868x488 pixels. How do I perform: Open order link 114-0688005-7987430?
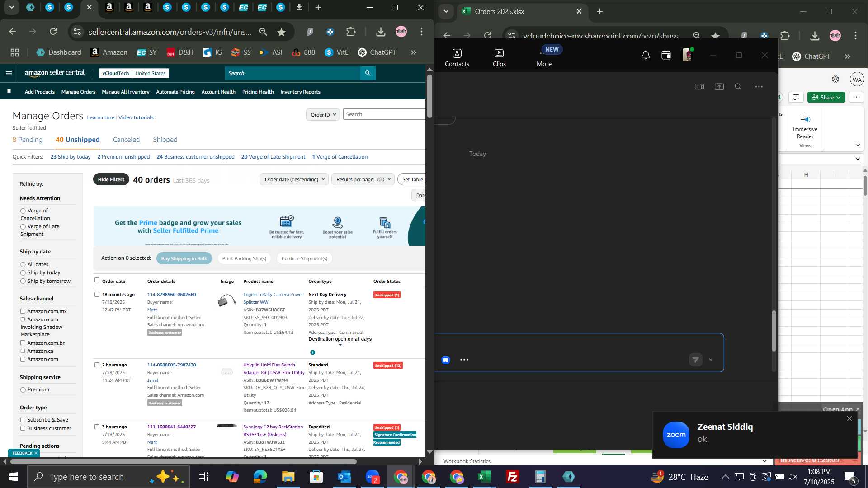172,365
